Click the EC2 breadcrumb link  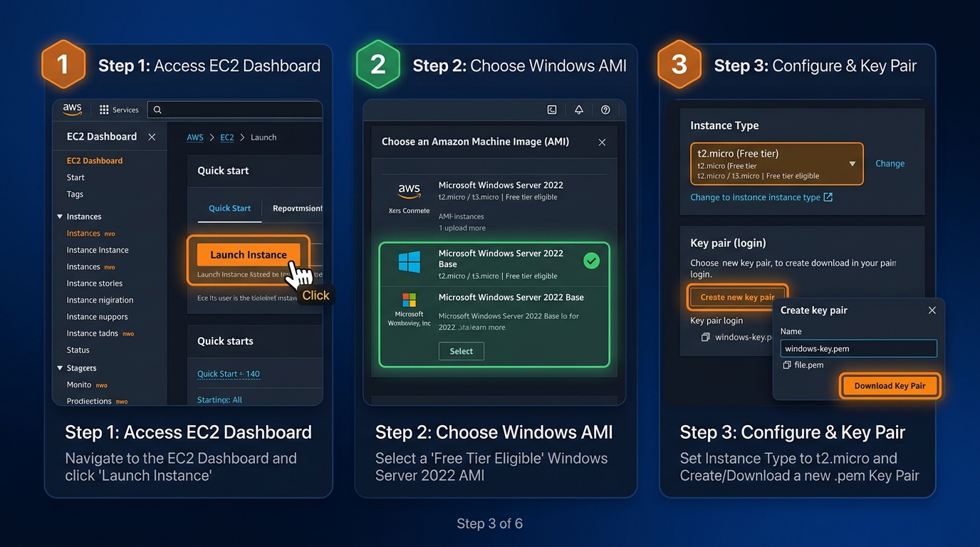[x=227, y=137]
